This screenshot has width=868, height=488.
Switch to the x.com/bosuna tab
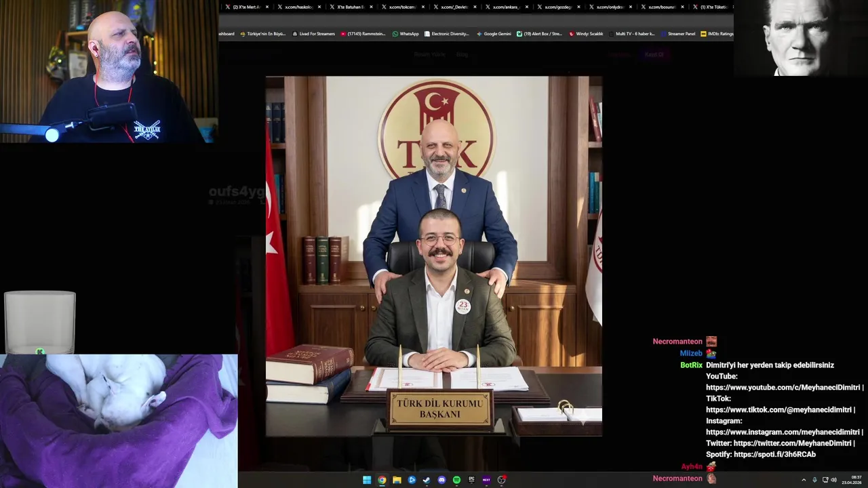(663, 7)
